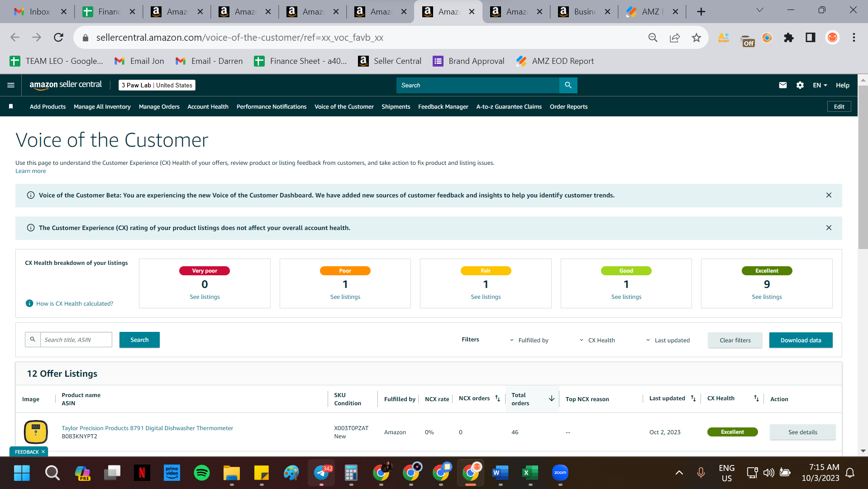Open Spotify from the taskbar
Image resolution: width=868 pixels, height=489 pixels.
pyautogui.click(x=201, y=473)
